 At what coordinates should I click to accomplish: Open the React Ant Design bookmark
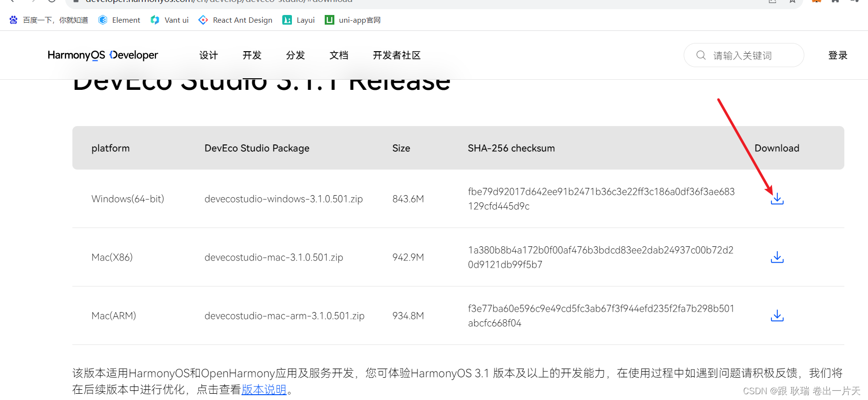pos(235,20)
